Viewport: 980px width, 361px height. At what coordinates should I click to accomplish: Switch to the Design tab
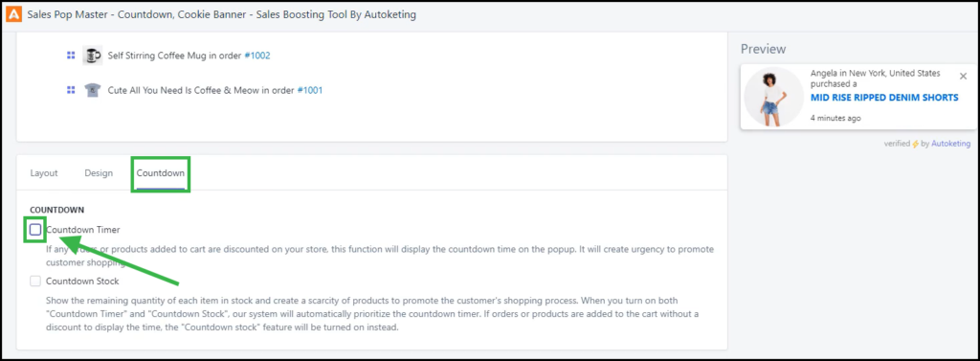(99, 173)
